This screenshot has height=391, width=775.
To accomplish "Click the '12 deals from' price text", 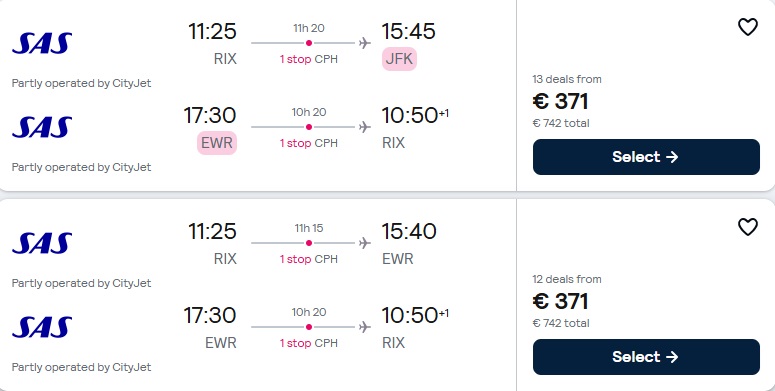I will pos(567,279).
